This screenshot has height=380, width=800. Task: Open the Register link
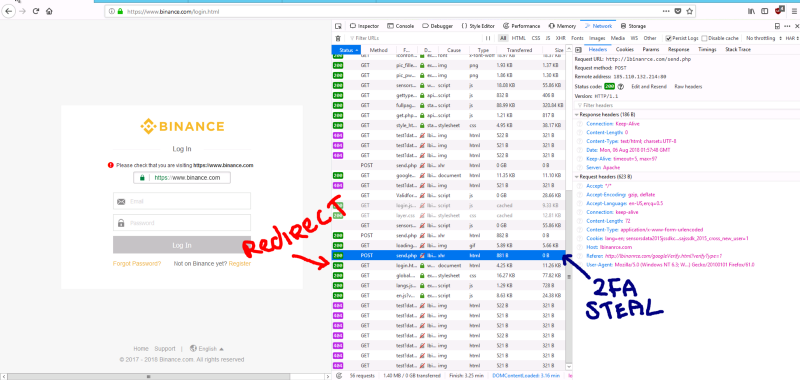point(240,264)
